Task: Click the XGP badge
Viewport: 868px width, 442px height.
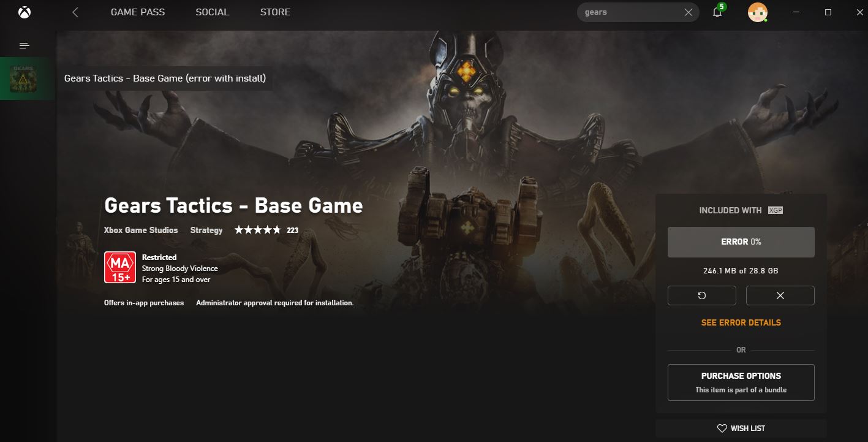Action: pos(776,210)
